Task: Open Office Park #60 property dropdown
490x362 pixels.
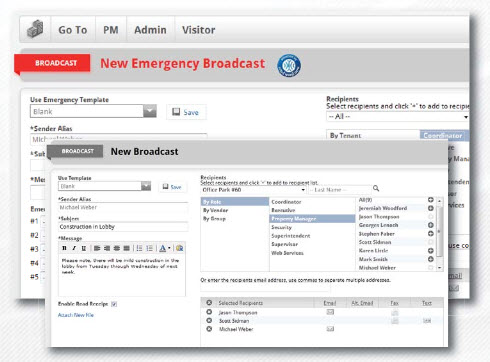Action: pyautogui.click(x=253, y=190)
